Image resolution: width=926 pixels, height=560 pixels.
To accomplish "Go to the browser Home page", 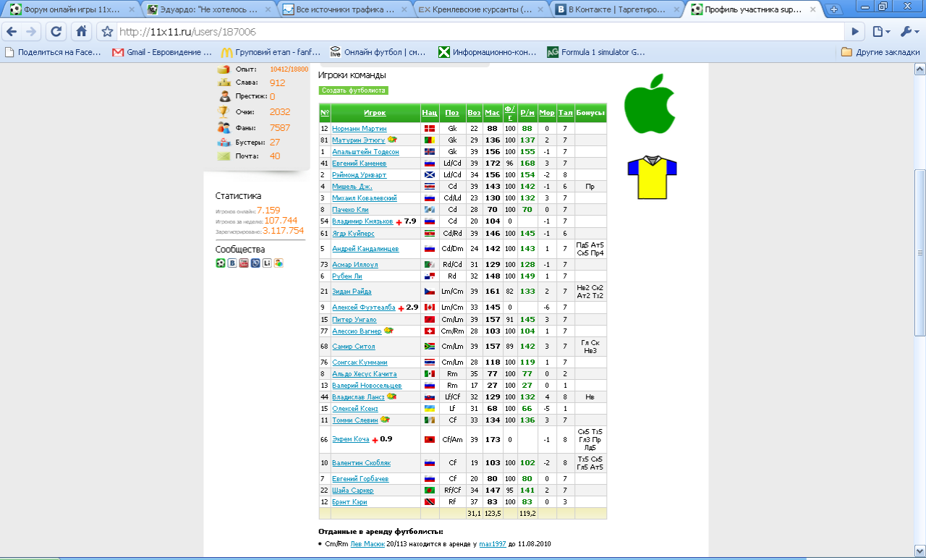I will [x=82, y=32].
